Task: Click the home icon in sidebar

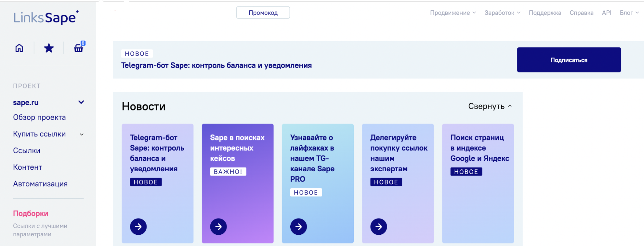Action: (19, 48)
